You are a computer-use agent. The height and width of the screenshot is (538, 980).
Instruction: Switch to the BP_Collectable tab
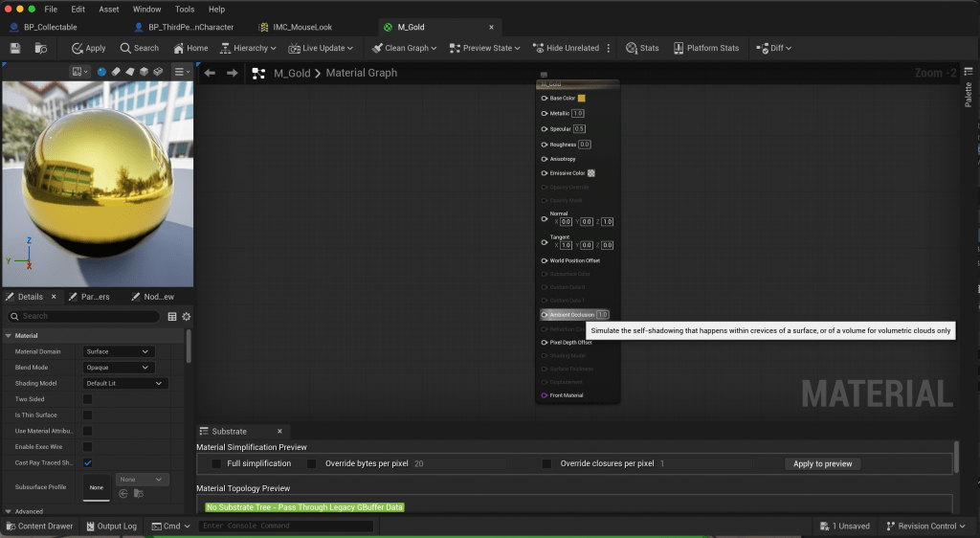[50, 27]
